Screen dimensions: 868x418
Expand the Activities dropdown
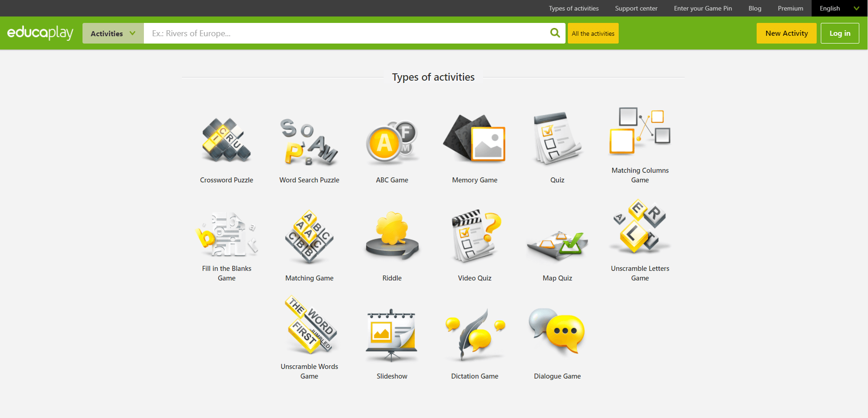(x=113, y=33)
